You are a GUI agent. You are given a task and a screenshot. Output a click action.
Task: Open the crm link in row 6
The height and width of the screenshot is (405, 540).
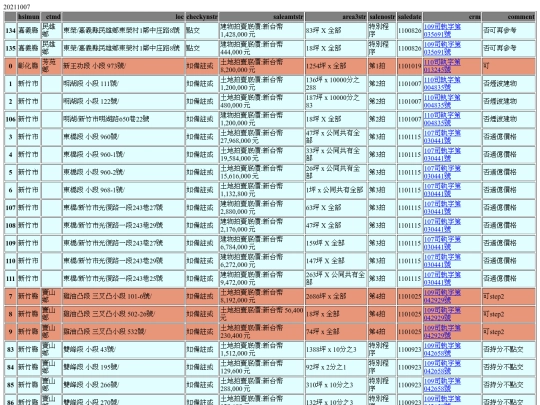pyautogui.click(x=442, y=190)
